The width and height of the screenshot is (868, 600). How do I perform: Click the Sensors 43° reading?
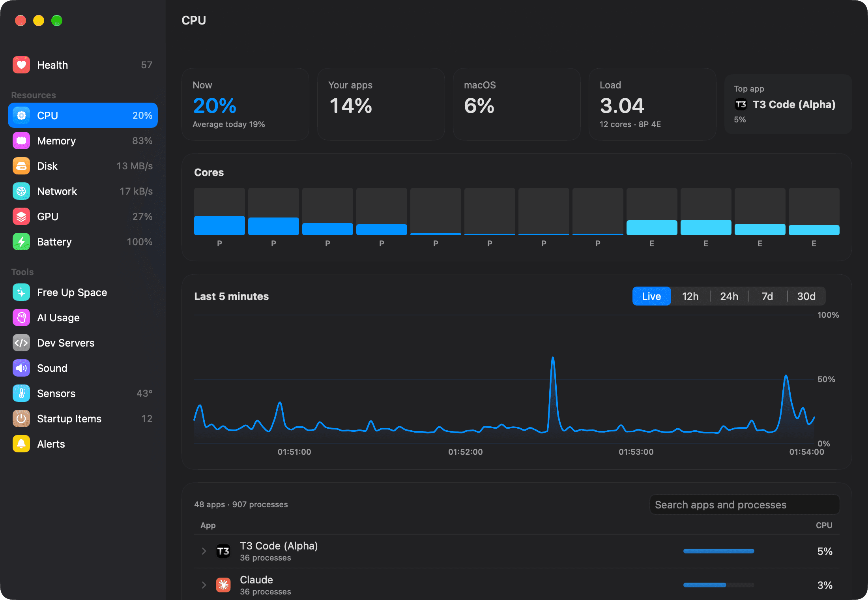(144, 393)
